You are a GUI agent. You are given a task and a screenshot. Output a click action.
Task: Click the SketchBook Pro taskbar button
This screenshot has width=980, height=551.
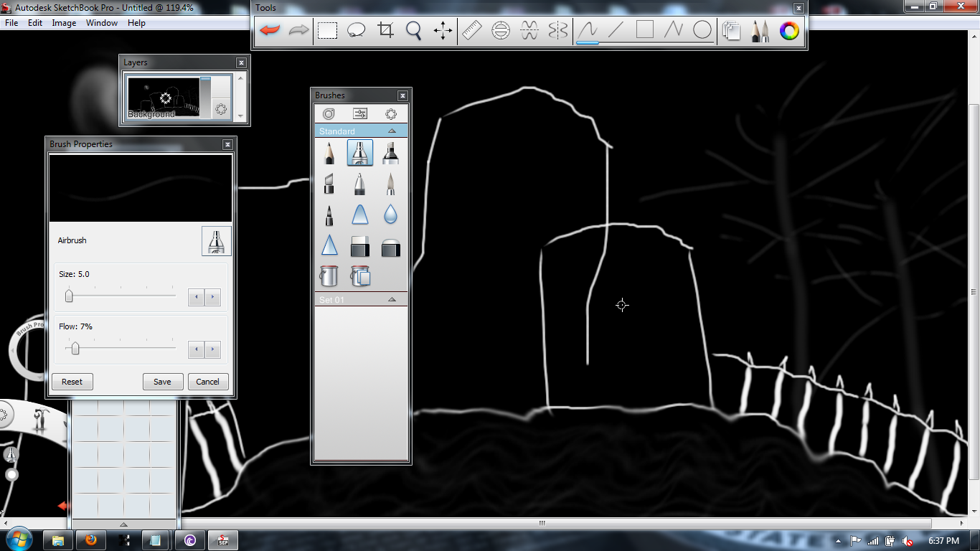pyautogui.click(x=222, y=540)
